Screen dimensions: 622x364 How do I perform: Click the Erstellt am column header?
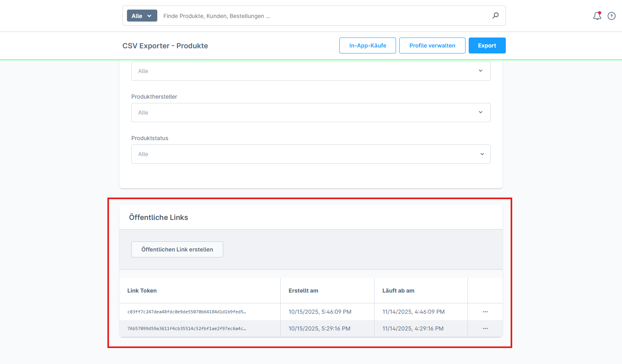[303, 291]
